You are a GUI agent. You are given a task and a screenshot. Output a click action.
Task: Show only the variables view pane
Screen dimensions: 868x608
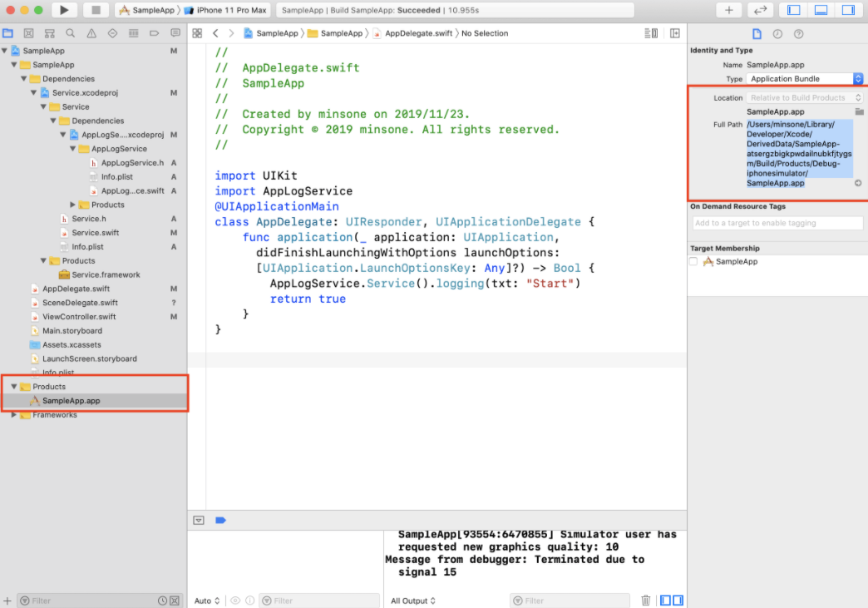665,601
